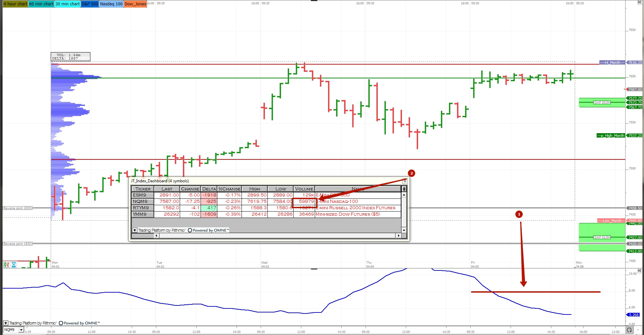Screen dimensions: 644x335
Task: Click the Hi_Month level label
Action: (613, 63)
